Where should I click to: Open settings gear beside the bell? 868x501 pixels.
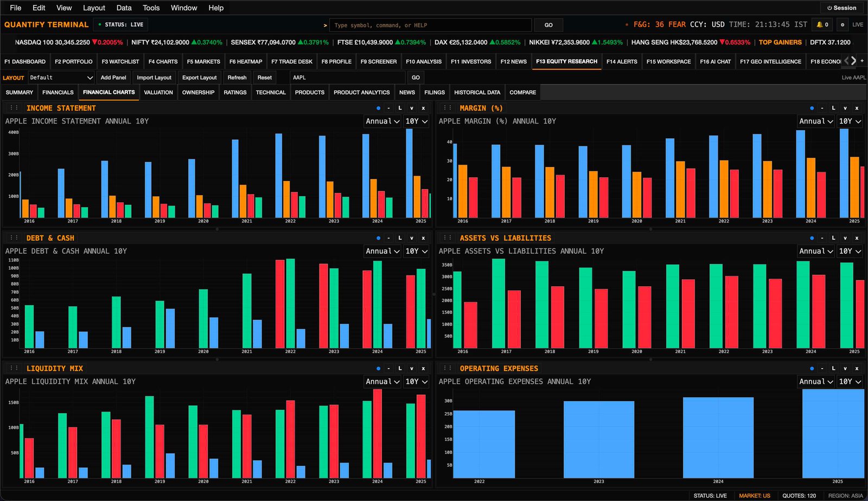pyautogui.click(x=843, y=24)
